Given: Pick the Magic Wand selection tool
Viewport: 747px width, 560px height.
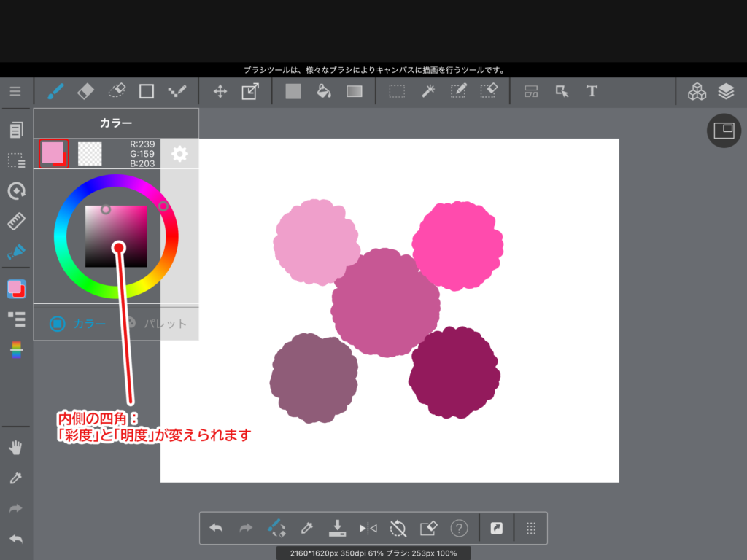Looking at the screenshot, I should coord(428,91).
